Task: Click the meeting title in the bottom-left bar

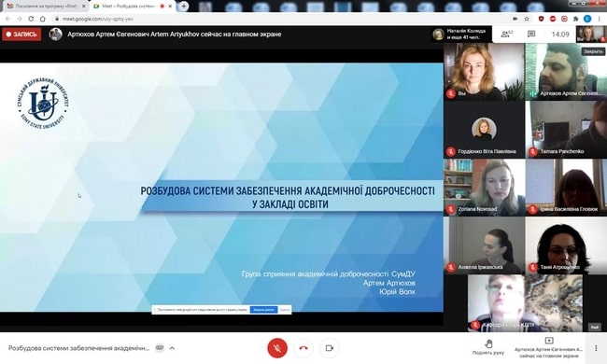Action: click(79, 348)
